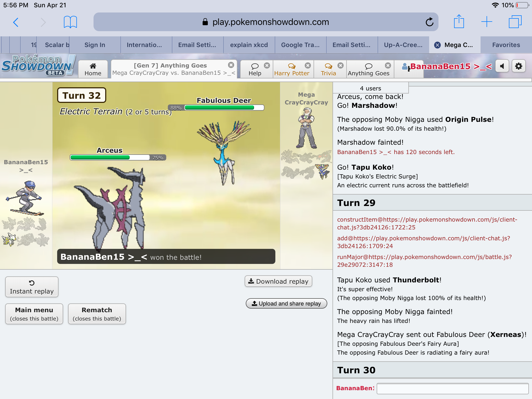
Task: Open the Home tab
Action: click(93, 69)
